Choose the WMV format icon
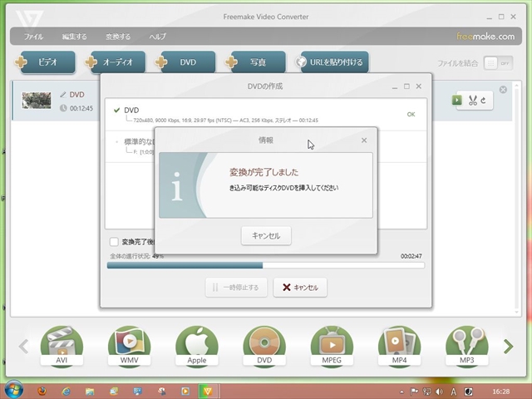The height and width of the screenshot is (399, 532). click(x=129, y=345)
